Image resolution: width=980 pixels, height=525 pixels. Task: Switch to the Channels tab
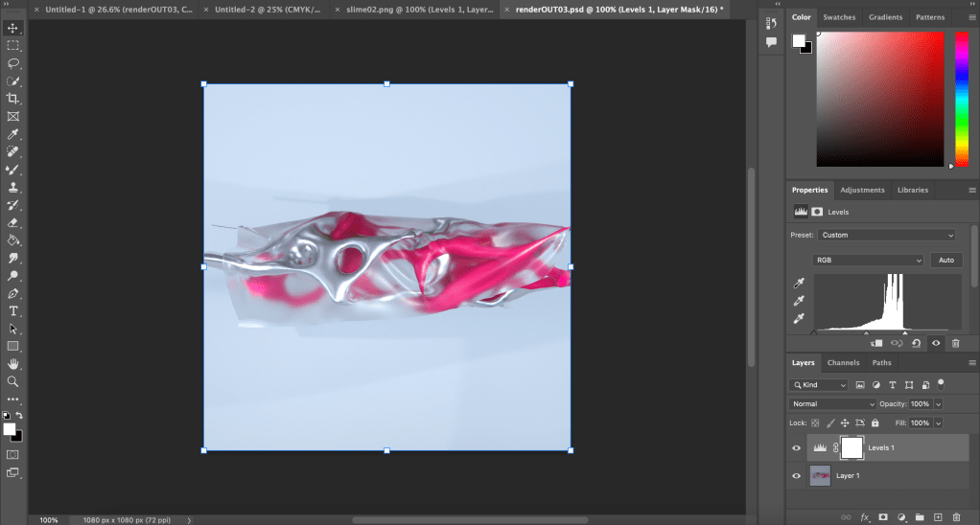(x=843, y=363)
